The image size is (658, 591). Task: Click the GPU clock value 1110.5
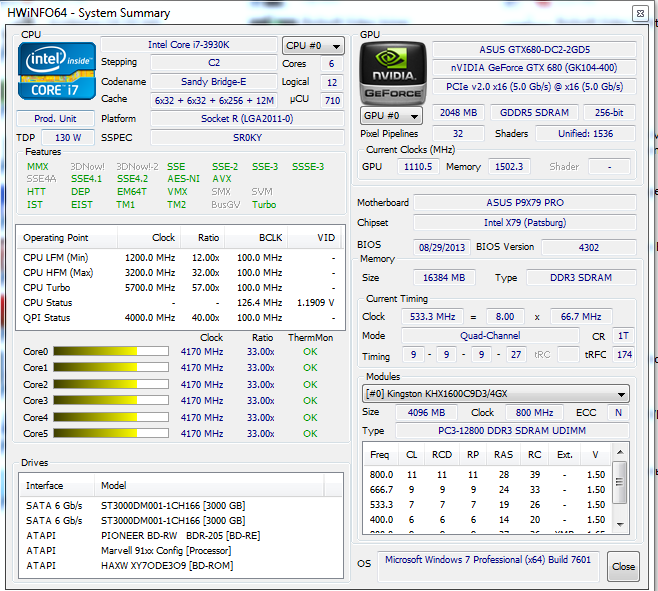[x=418, y=167]
